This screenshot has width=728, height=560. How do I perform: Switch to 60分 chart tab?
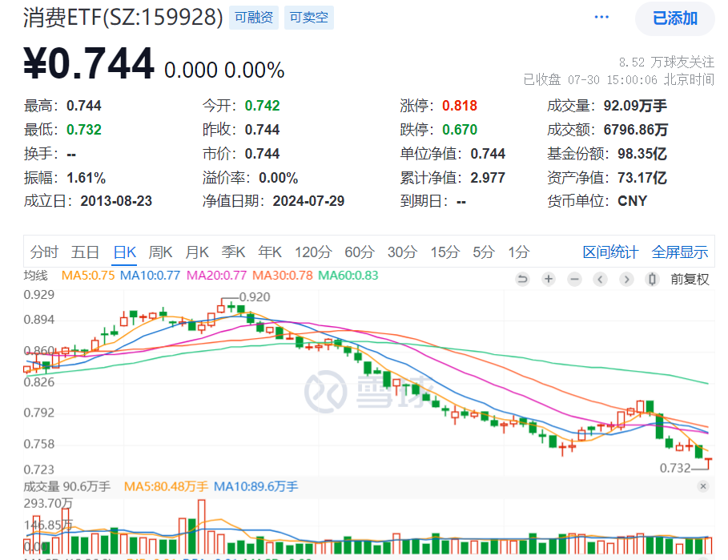click(x=360, y=252)
